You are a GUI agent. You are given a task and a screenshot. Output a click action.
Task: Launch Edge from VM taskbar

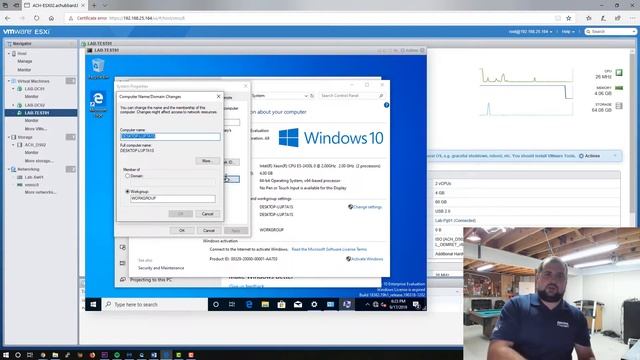(249, 304)
